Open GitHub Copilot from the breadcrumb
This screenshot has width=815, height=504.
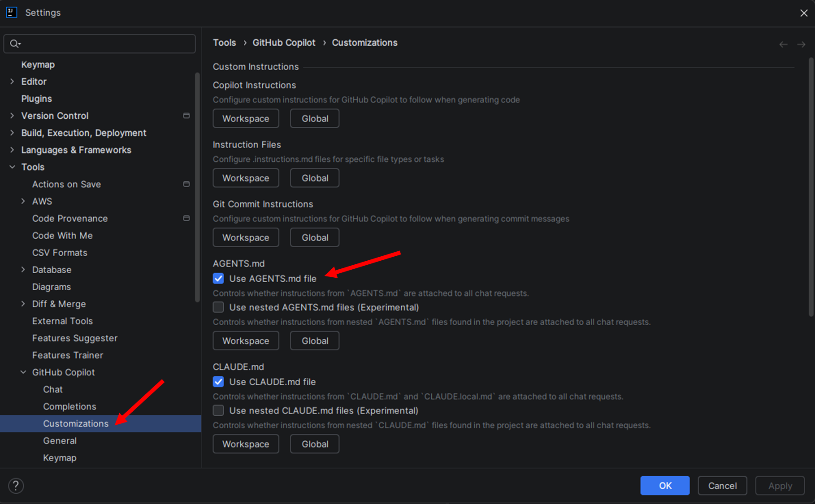click(x=284, y=43)
